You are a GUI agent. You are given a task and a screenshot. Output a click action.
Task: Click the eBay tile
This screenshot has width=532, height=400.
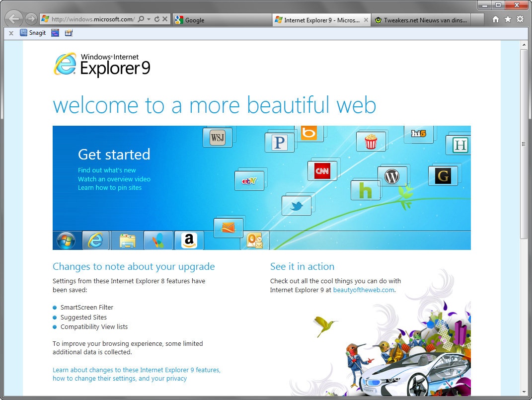point(249,181)
